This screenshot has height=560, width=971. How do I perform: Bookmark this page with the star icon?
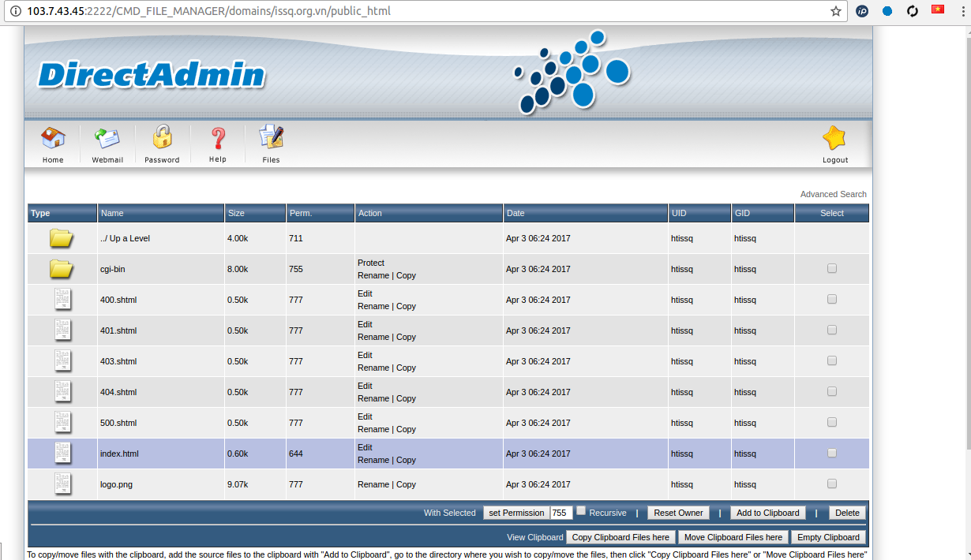(835, 11)
